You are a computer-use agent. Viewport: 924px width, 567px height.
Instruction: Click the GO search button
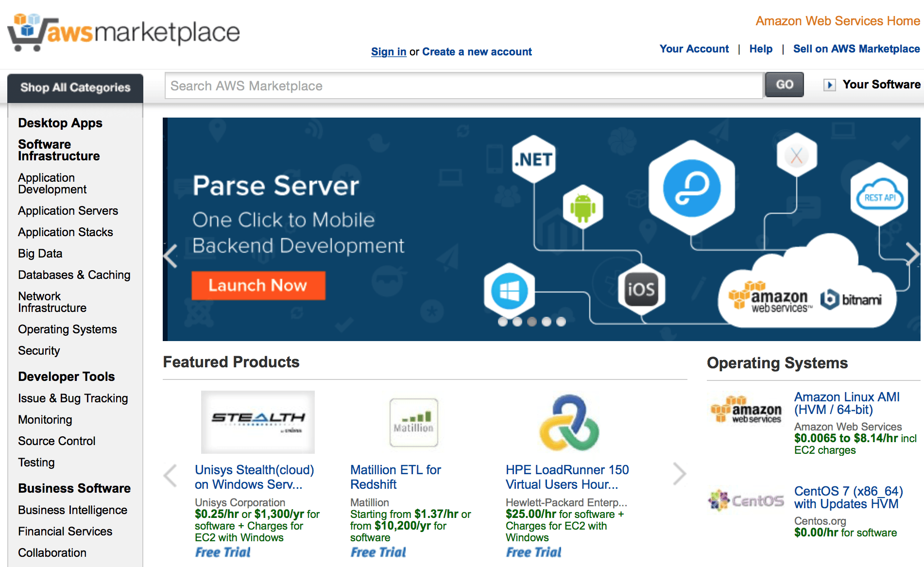tap(785, 85)
